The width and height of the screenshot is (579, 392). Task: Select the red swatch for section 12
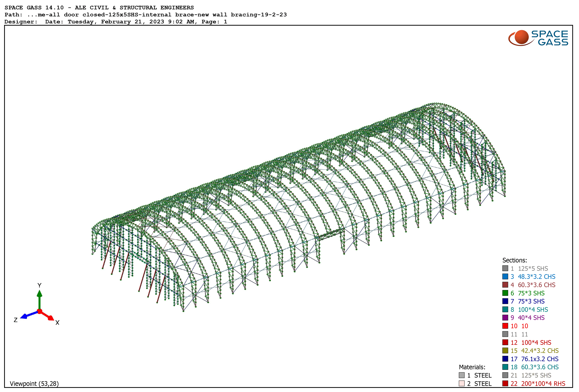[x=505, y=342]
